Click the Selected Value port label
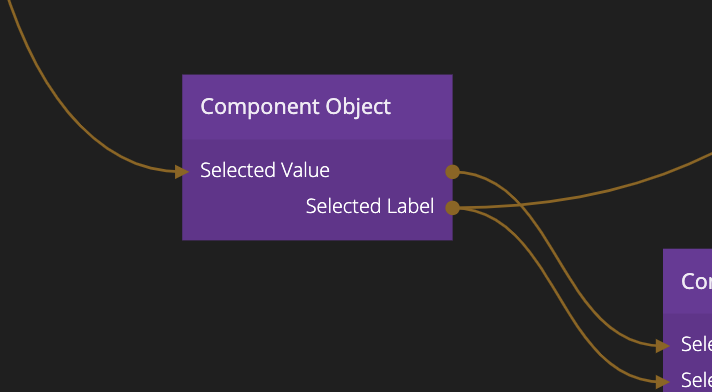Viewport: 712px width, 392px height. point(265,170)
